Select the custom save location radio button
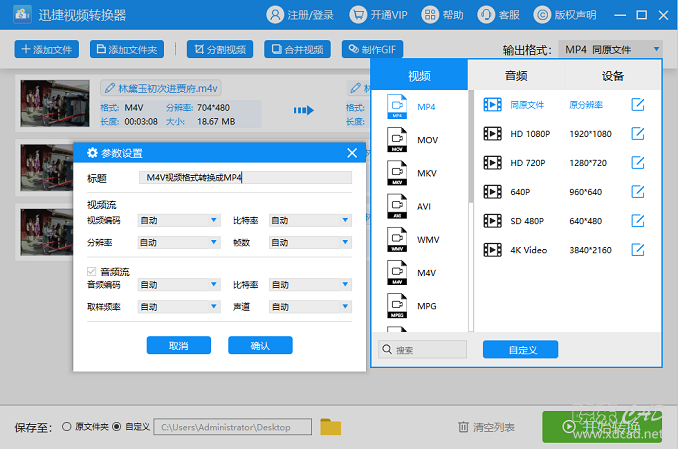Viewport: 678px width, 449px height. [116, 427]
